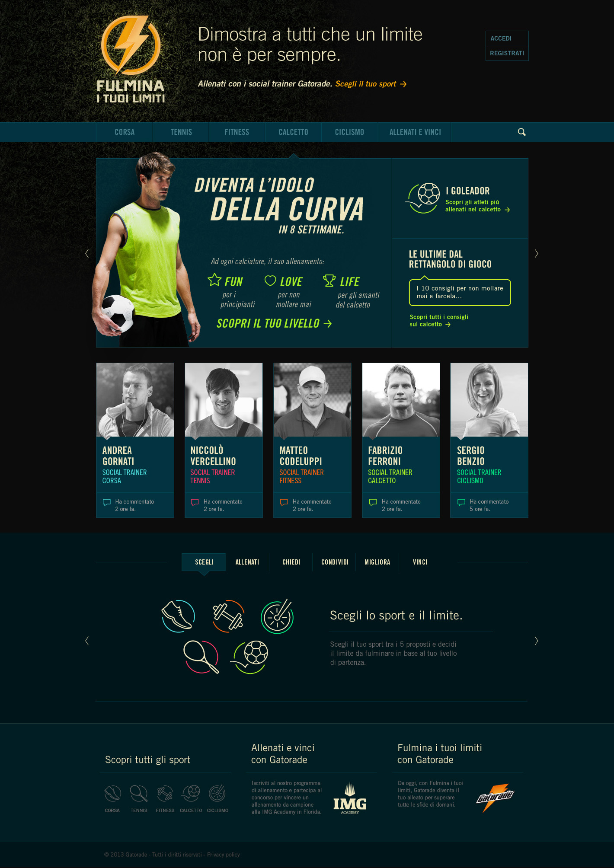Click the soccer ball icon beside I Goleador
This screenshot has height=868, width=614.
pyautogui.click(x=423, y=198)
